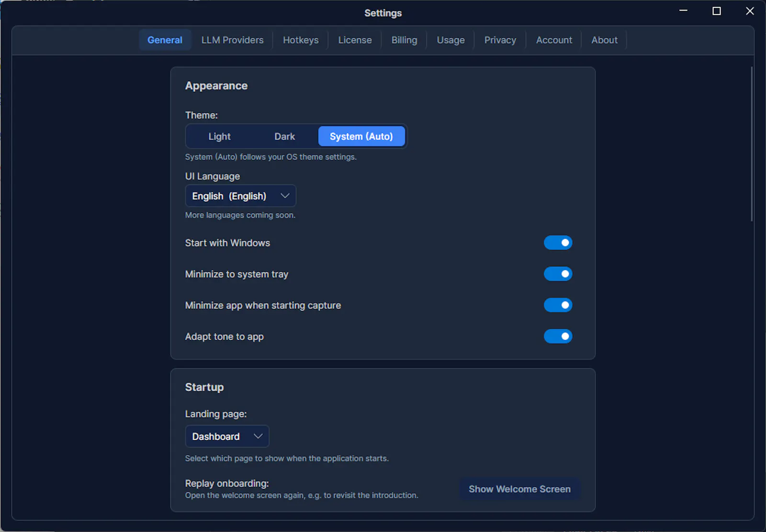The width and height of the screenshot is (766, 532).
Task: Turn off Minimize to system tray
Action: [558, 274]
